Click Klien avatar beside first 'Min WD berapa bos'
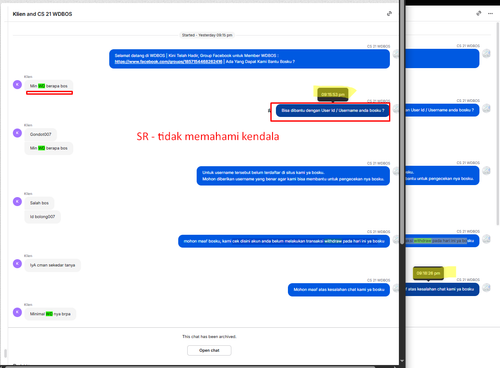Viewport: 500px width, 368px height. pyautogui.click(x=17, y=85)
